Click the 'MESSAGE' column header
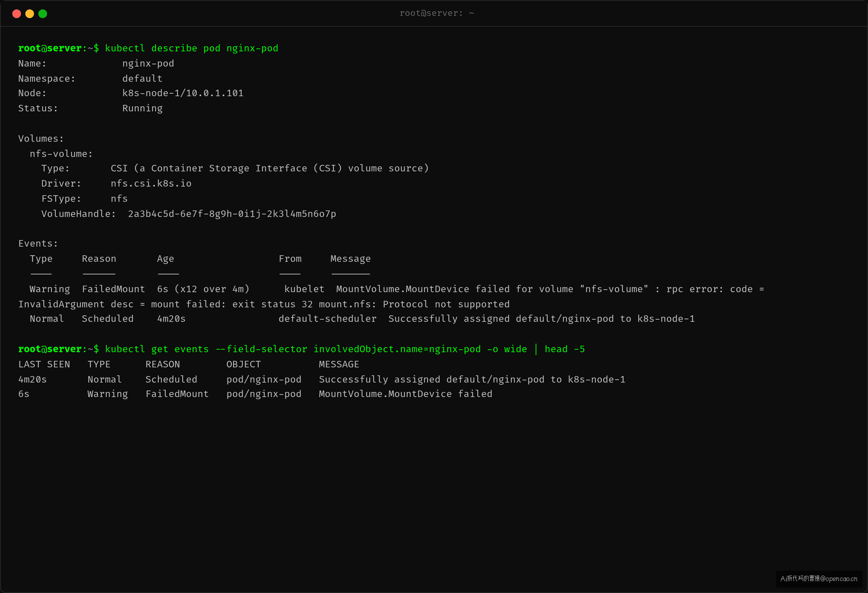The height and width of the screenshot is (593, 868). point(339,364)
